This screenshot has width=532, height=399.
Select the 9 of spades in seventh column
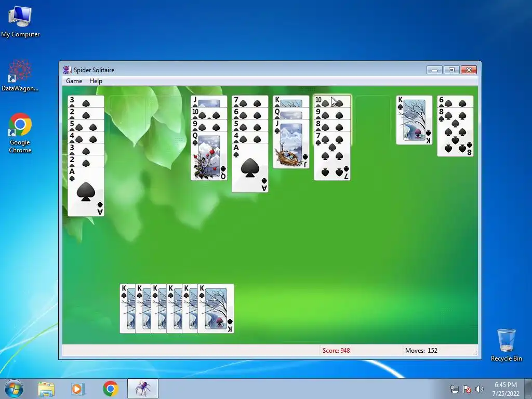click(332, 113)
